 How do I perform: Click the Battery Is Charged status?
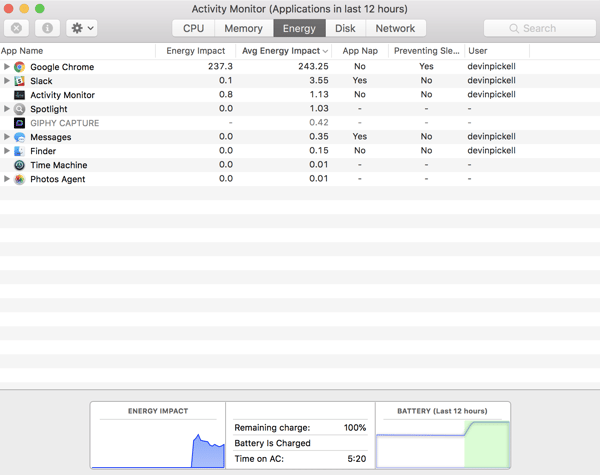tap(272, 443)
